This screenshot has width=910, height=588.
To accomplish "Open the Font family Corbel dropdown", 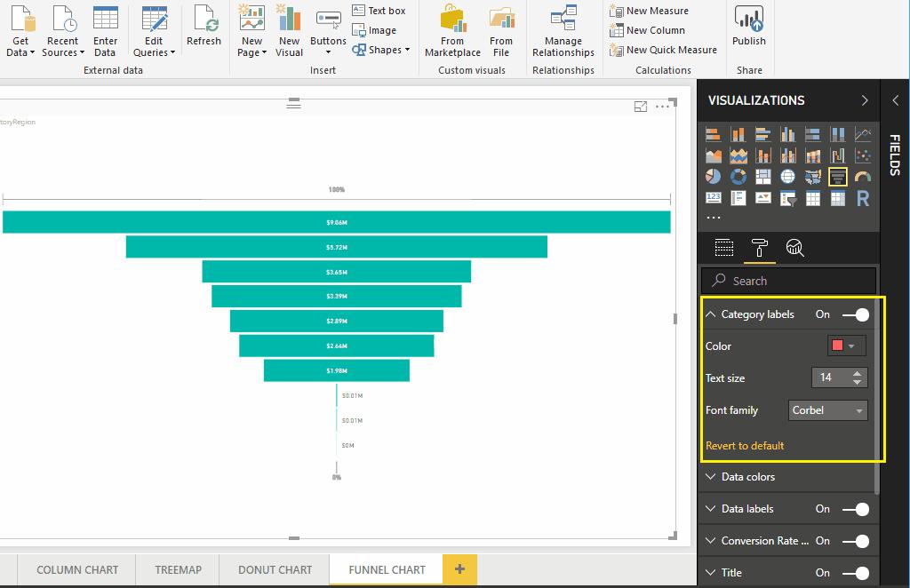I will click(x=826, y=409).
